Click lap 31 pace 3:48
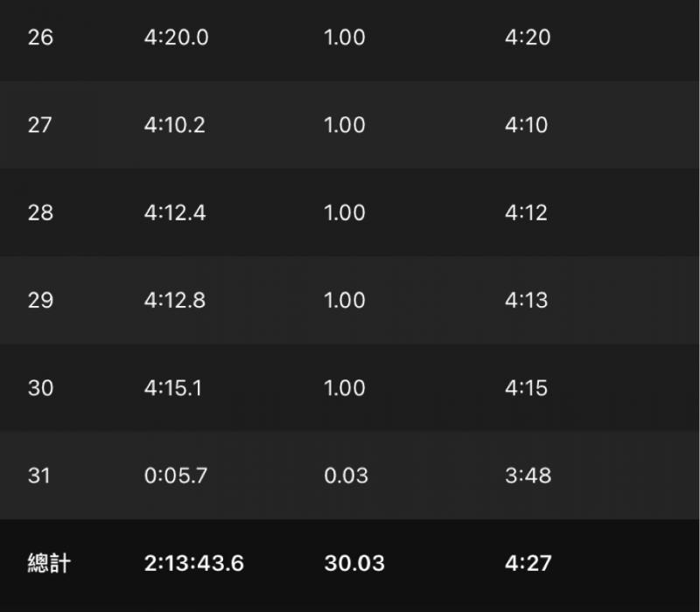This screenshot has height=612, width=700. tap(528, 476)
